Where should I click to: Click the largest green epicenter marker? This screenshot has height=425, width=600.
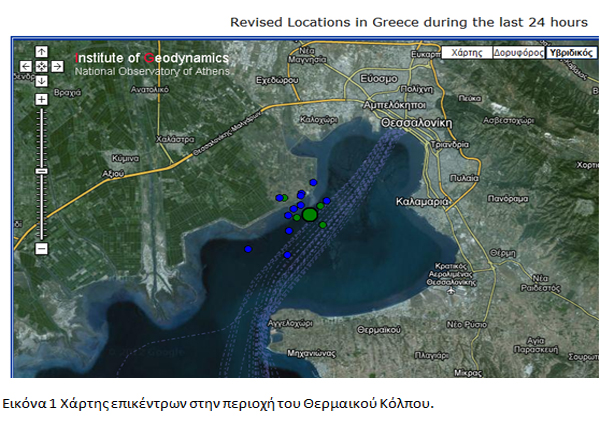pos(310,214)
